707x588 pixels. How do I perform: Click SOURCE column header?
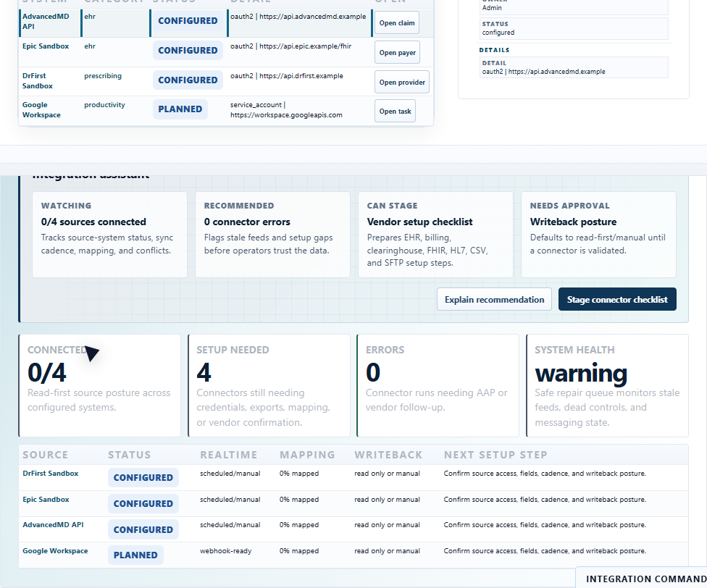tap(46, 455)
